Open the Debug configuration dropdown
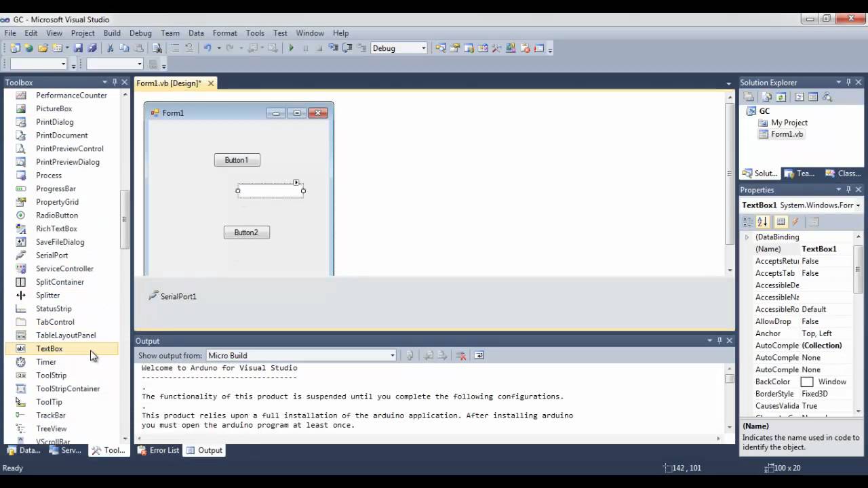The height and width of the screenshot is (488, 868). [x=424, y=48]
